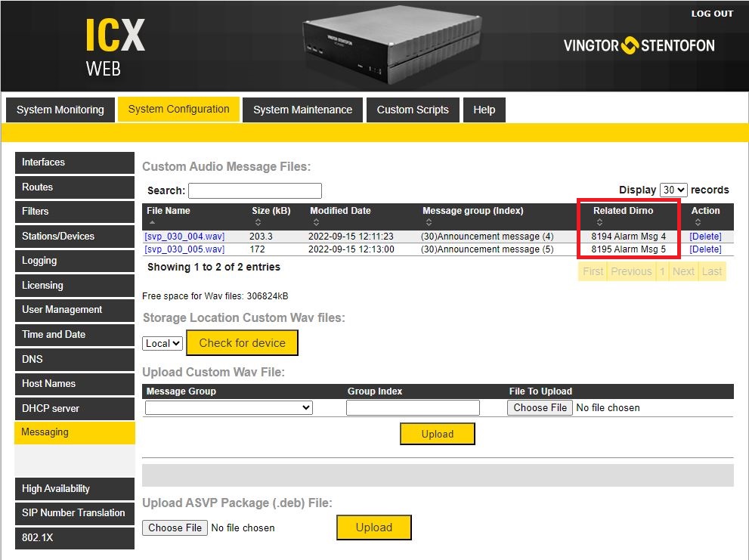Image resolution: width=749 pixels, height=560 pixels.
Task: Open Custom Scripts tab
Action: pyautogui.click(x=413, y=110)
